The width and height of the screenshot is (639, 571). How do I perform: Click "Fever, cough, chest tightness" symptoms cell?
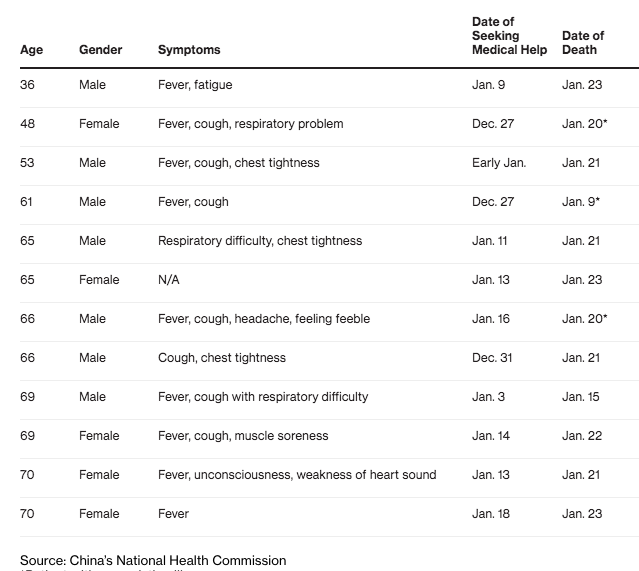239,163
